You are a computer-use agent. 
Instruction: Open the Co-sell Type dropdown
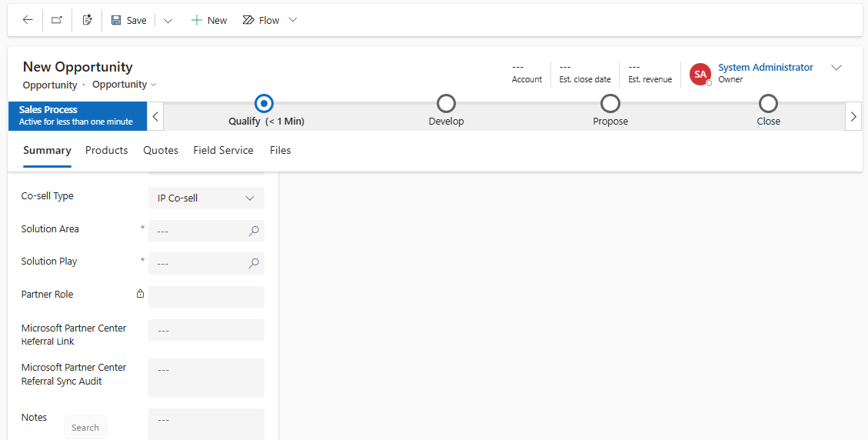(x=206, y=198)
